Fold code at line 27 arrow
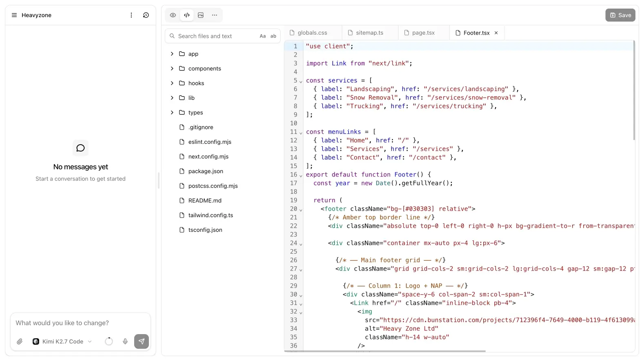 tap(301, 270)
